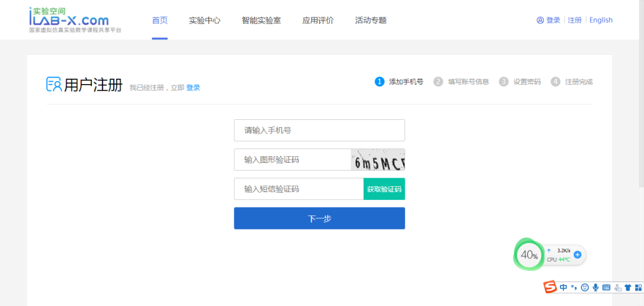644x306 pixels.
Task: Click the blue 下一步 button
Action: (x=319, y=218)
